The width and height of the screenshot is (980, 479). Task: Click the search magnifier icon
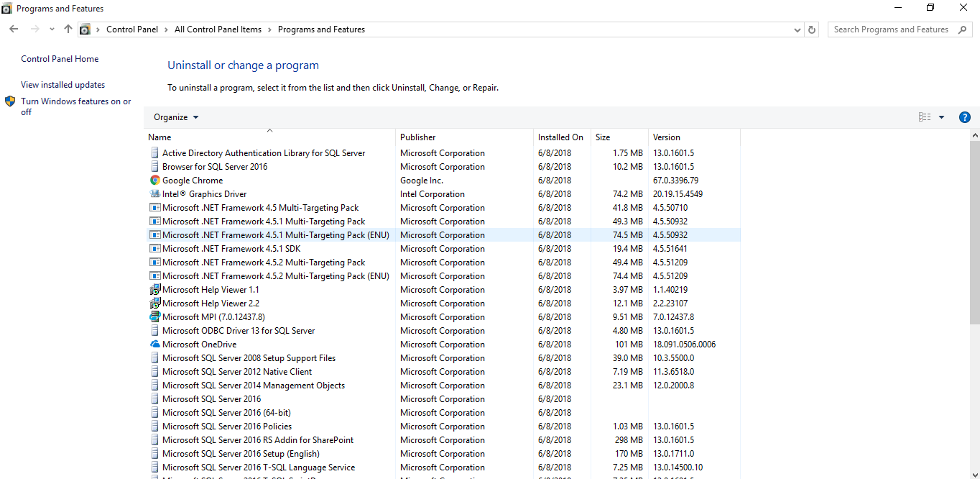[x=962, y=29]
